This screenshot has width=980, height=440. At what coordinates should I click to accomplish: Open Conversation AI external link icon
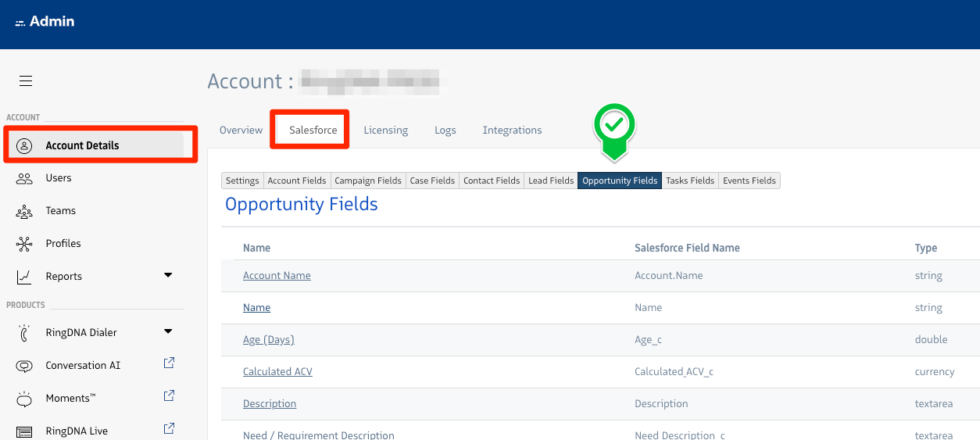pyautogui.click(x=169, y=363)
